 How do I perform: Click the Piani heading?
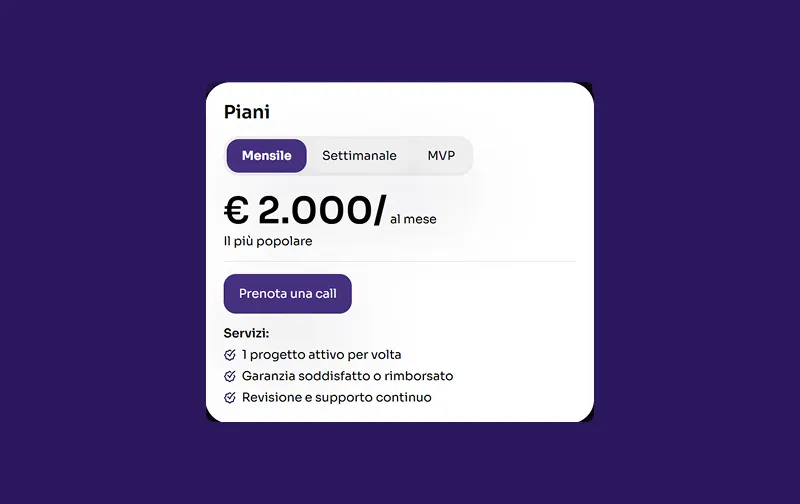coord(247,112)
